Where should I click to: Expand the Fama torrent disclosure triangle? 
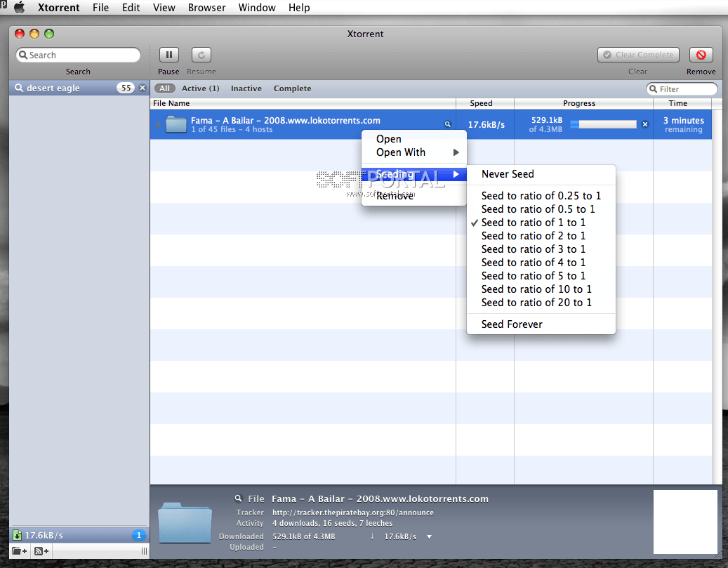[159, 124]
